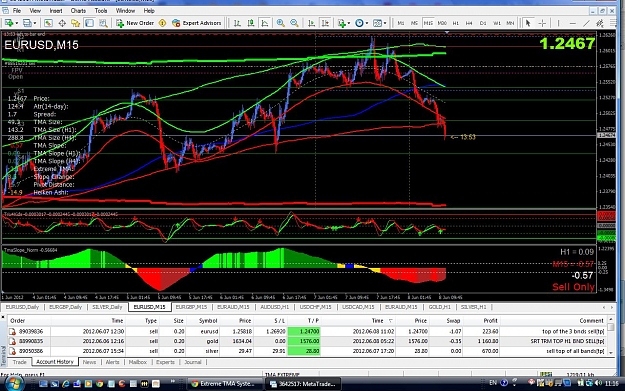Select the trendline drawing tool
625x391 pixels.
tap(586, 23)
